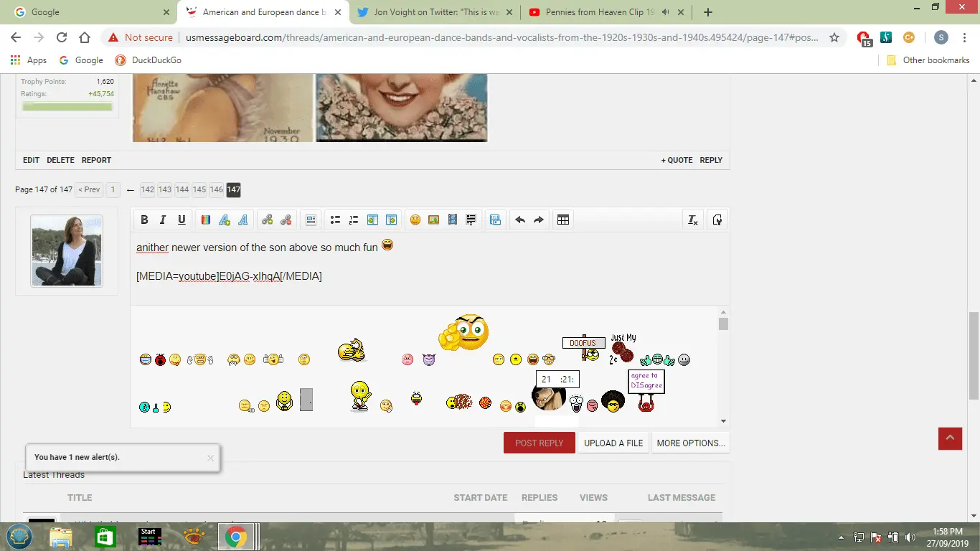Click the Smilies icon in the editor toolbar
This screenshot has height=551, width=980.
pyautogui.click(x=415, y=220)
